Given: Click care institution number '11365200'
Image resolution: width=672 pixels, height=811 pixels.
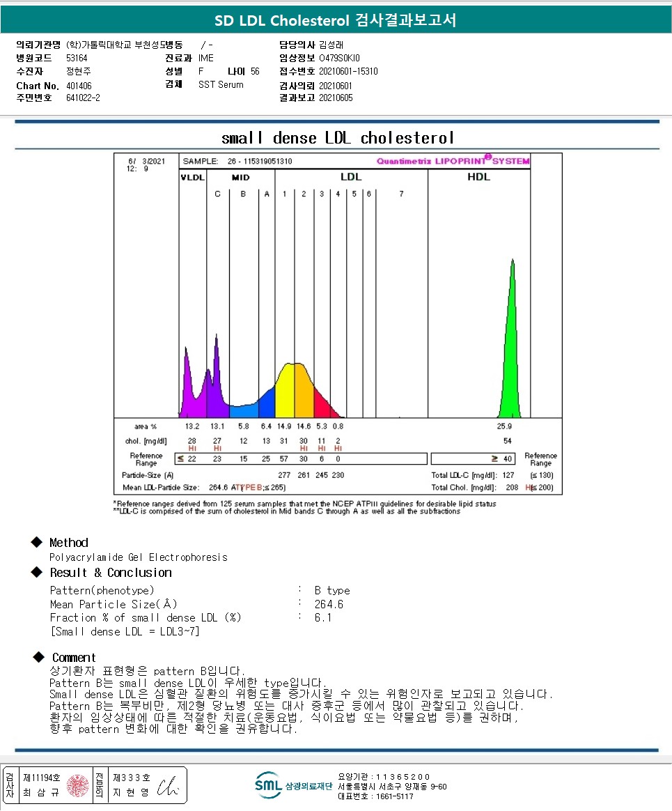Looking at the screenshot, I should (403, 777).
